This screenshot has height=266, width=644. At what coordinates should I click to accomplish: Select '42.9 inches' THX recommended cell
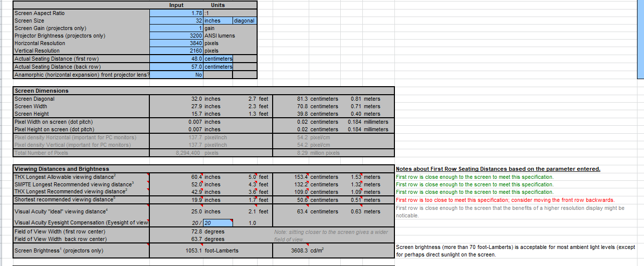[206, 192]
